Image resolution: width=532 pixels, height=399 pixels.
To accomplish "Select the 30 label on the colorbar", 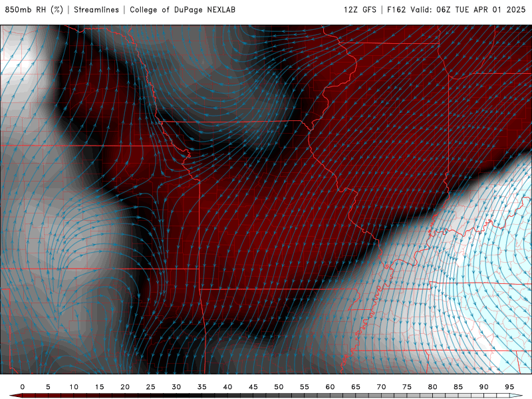I will point(176,387).
